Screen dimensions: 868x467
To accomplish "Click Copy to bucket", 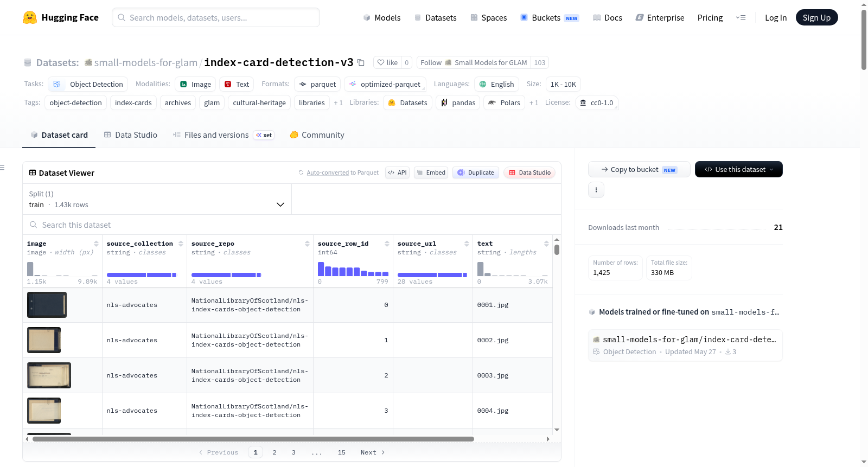I will pos(639,169).
